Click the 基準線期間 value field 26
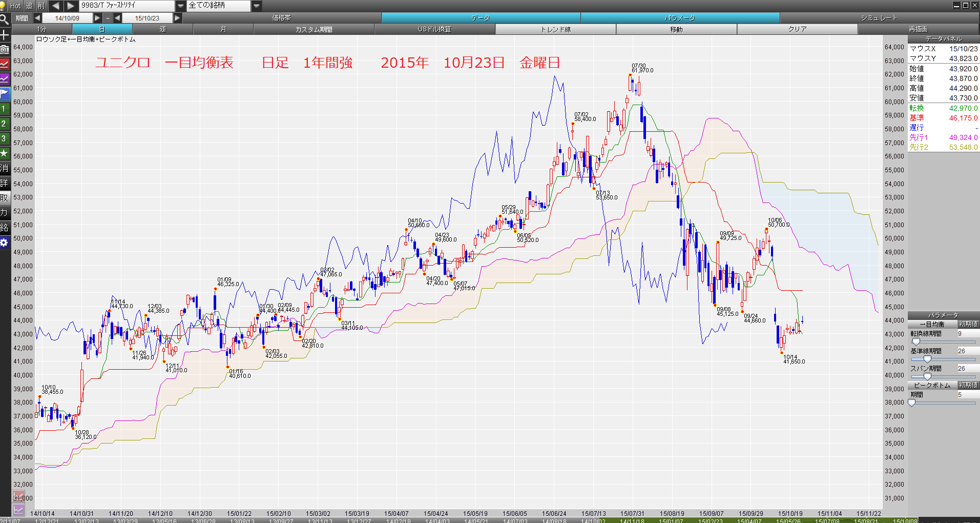This screenshot has width=980, height=523. (x=968, y=351)
